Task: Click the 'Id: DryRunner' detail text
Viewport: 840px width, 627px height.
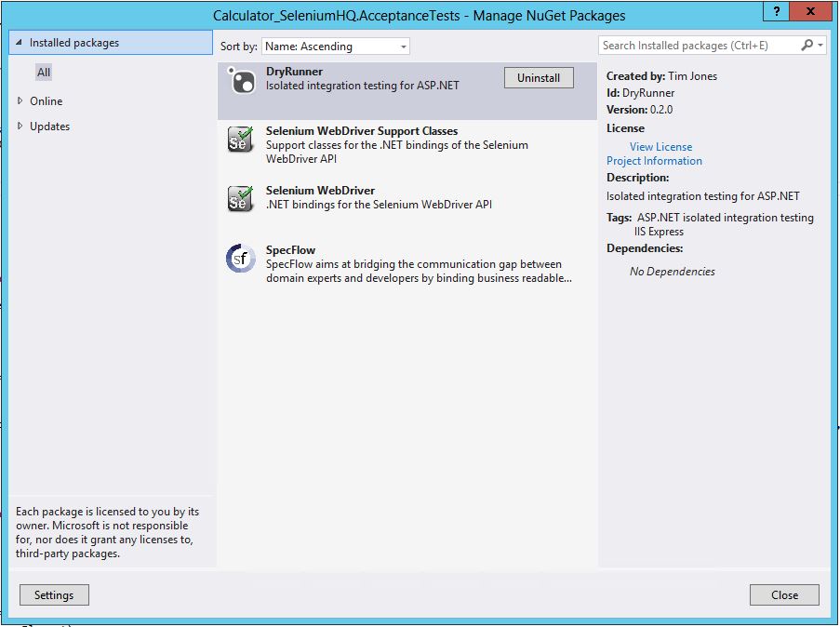Action: [x=640, y=93]
